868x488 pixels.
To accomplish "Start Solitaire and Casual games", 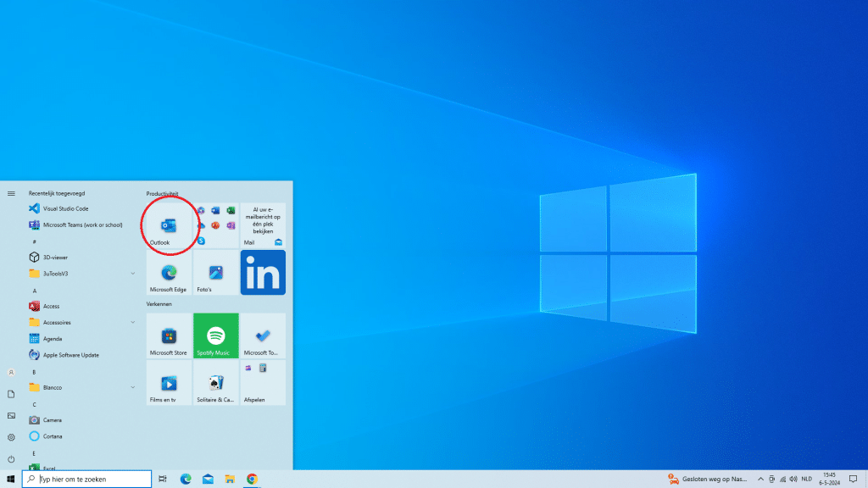I will 215,384.
